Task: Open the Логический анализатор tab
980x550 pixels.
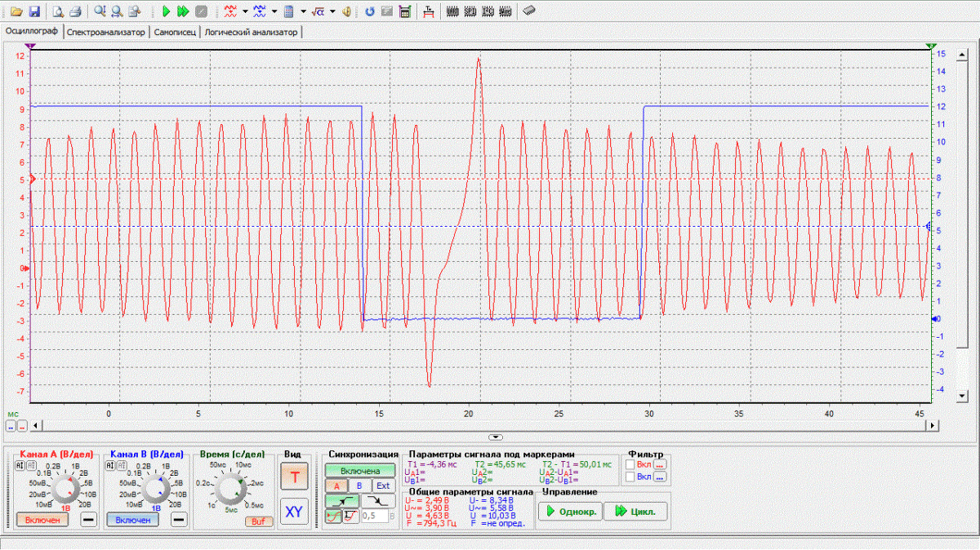Action: coord(252,32)
